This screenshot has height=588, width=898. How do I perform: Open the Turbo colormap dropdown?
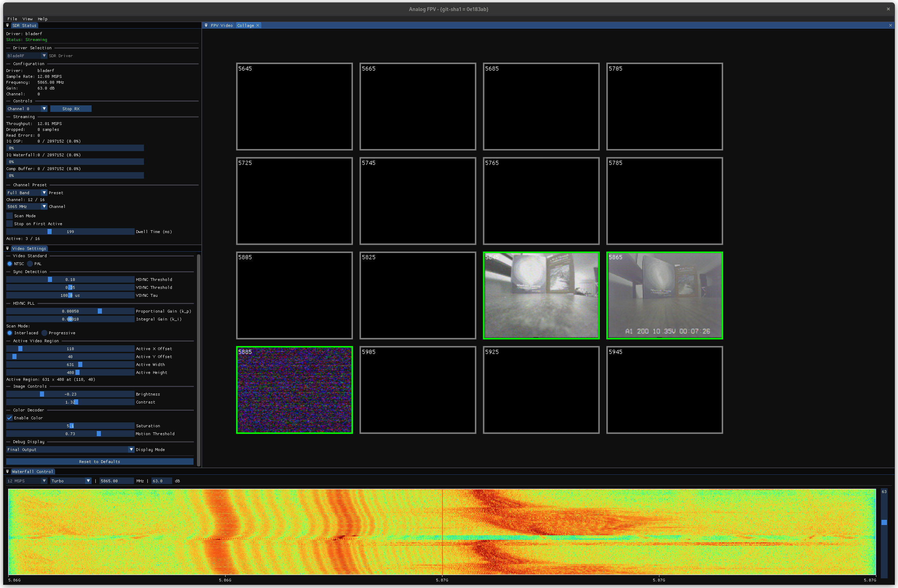click(71, 481)
